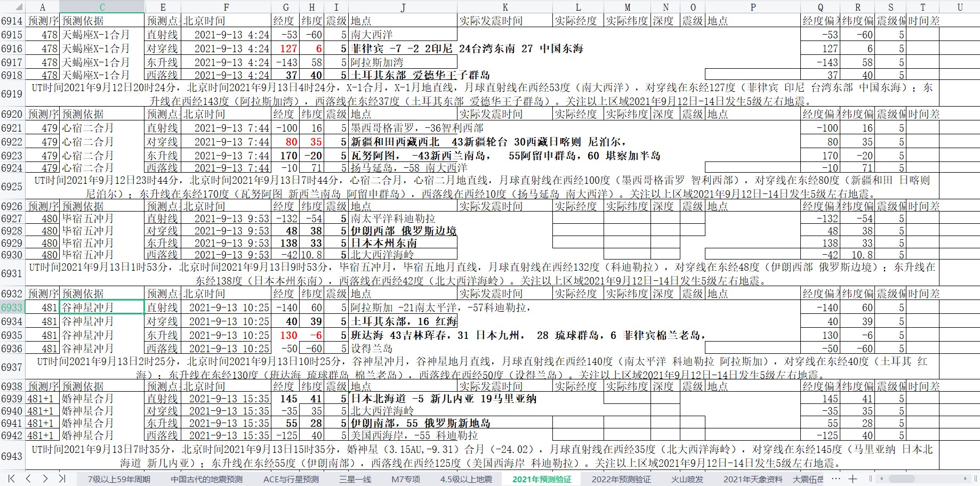
Task: Select row header 6943
Action: coord(12,456)
